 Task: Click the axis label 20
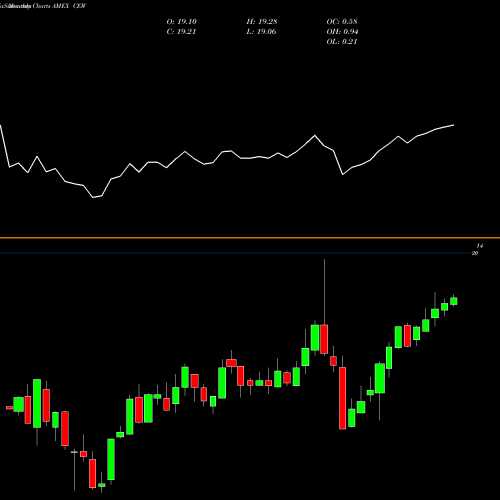click(x=475, y=253)
